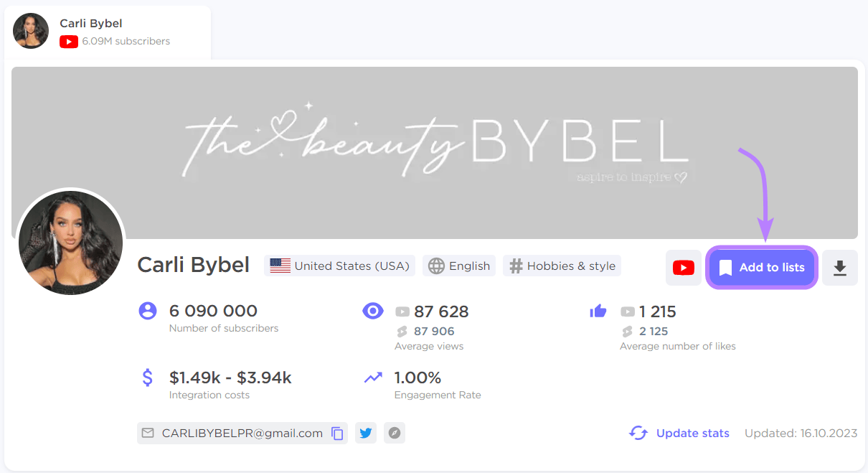Click the thumbs-up icon for likes stats
The height and width of the screenshot is (473, 868).
pos(599,311)
